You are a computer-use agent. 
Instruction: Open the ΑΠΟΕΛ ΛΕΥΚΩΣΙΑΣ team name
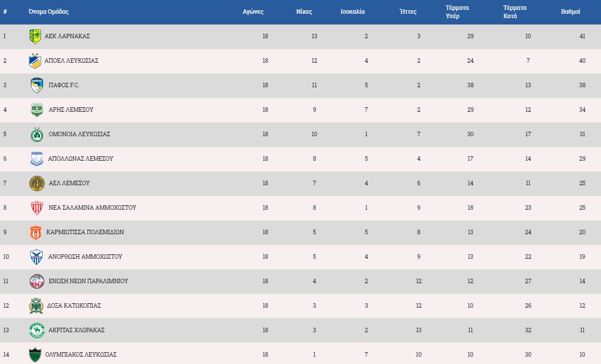click(x=72, y=61)
